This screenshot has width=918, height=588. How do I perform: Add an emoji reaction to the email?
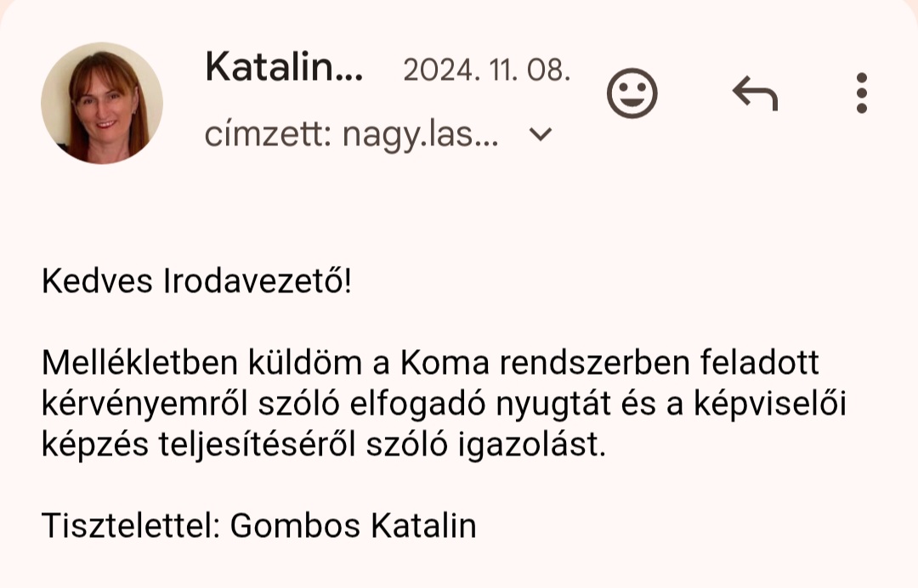(x=632, y=93)
